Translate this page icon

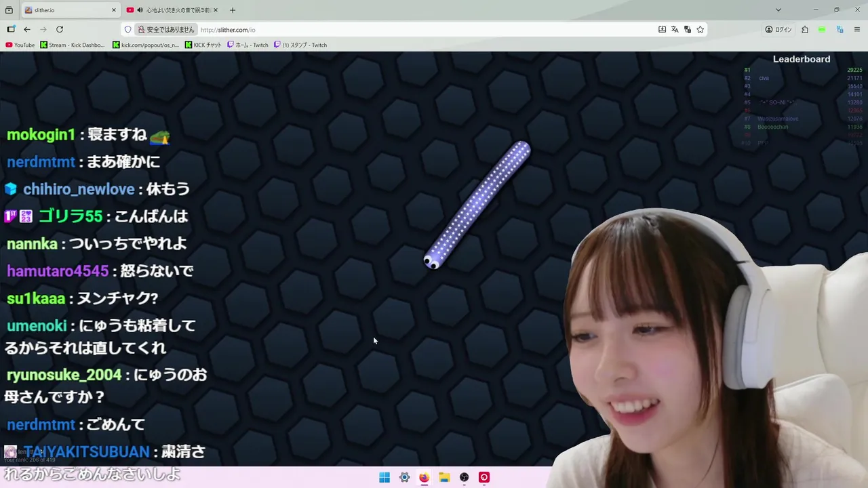675,29
